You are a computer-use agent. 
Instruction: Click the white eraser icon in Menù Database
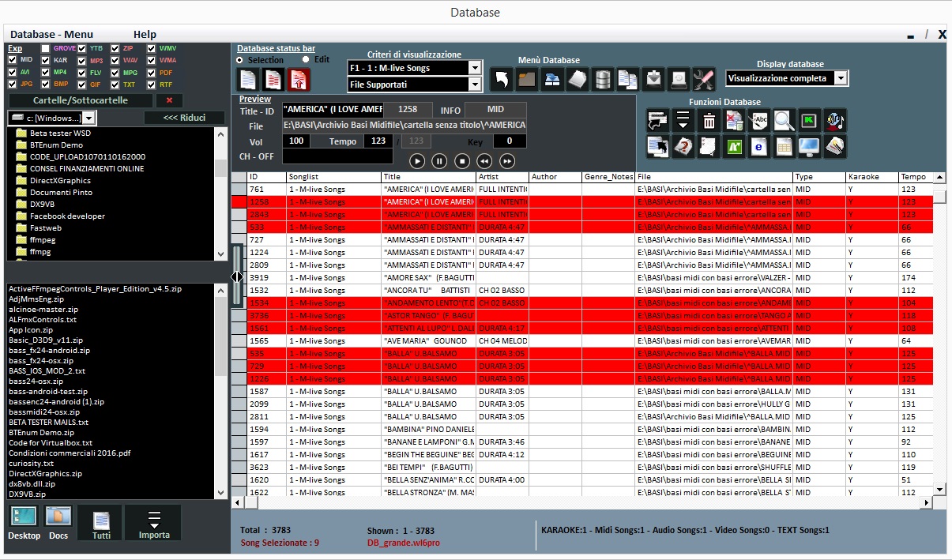coord(578,79)
